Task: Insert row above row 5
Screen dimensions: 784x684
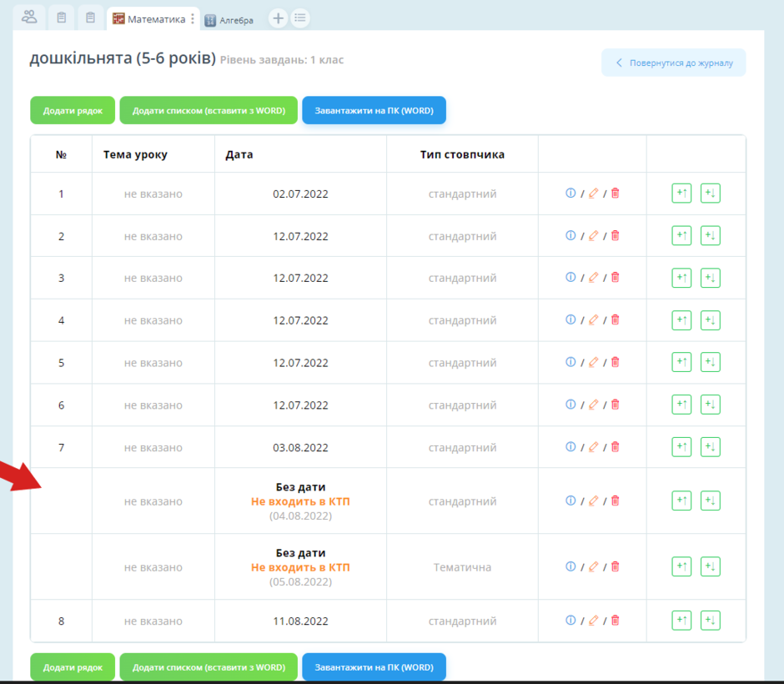Action: pyautogui.click(x=681, y=362)
